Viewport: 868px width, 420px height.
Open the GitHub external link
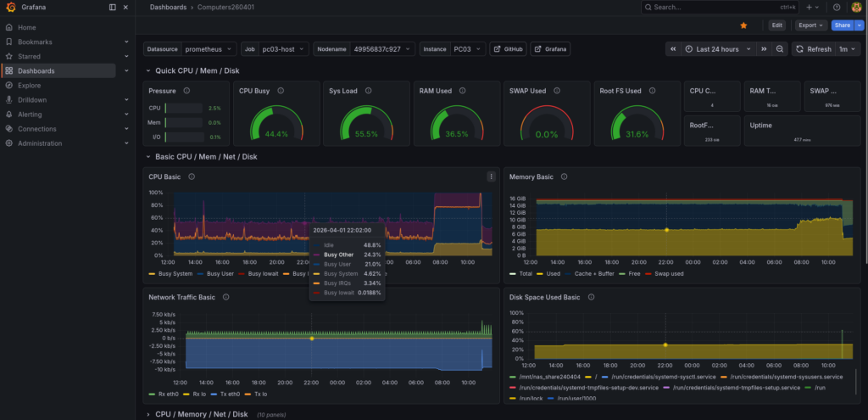point(508,49)
